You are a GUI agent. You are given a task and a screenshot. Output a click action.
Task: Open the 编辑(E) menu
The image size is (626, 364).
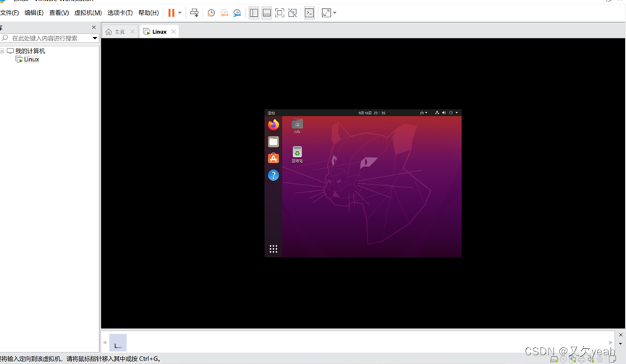pos(34,13)
